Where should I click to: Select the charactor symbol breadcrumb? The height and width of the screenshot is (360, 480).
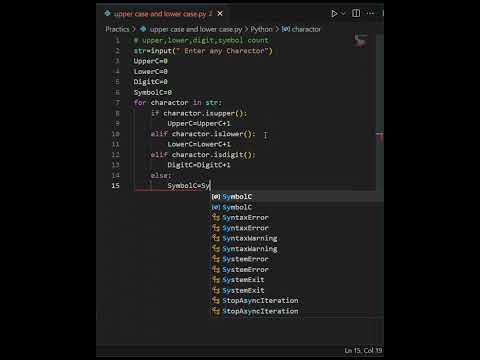pos(301,29)
